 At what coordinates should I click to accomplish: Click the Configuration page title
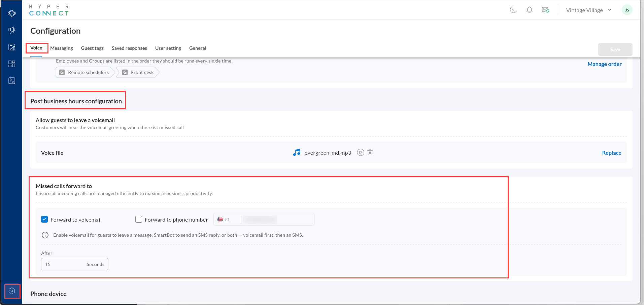tap(56, 31)
